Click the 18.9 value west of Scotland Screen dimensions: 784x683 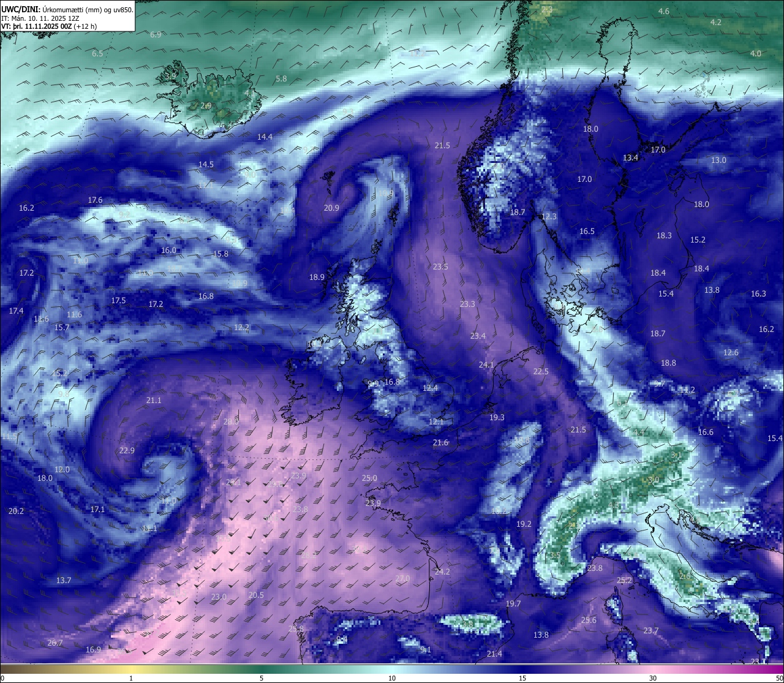pos(317,277)
